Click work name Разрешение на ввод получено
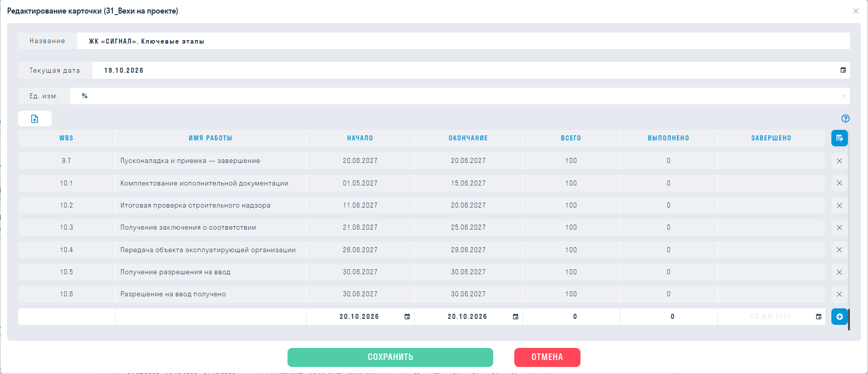868x374 pixels. tap(173, 294)
